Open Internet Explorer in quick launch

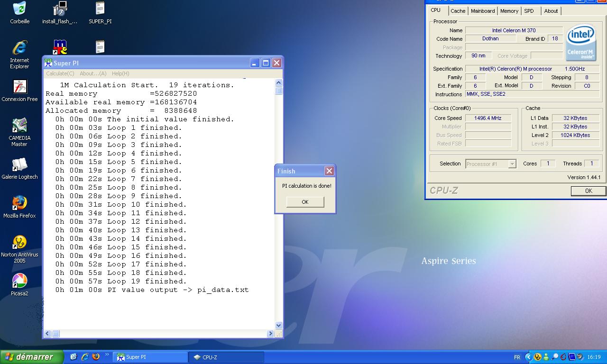pyautogui.click(x=85, y=357)
